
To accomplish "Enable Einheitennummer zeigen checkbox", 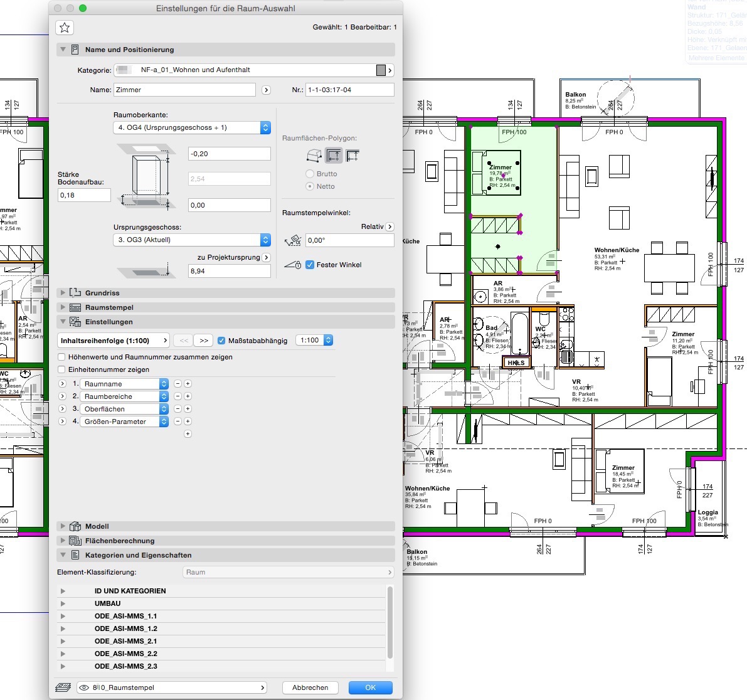I will (62, 369).
